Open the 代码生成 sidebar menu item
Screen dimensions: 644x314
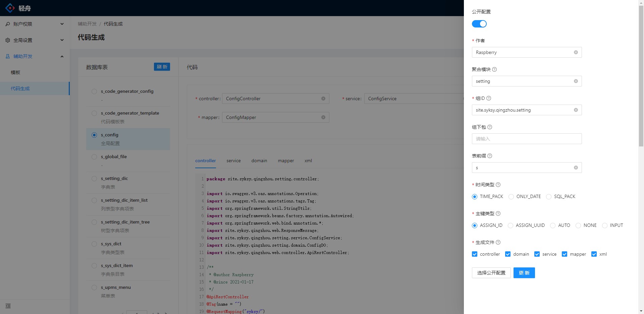(35, 88)
